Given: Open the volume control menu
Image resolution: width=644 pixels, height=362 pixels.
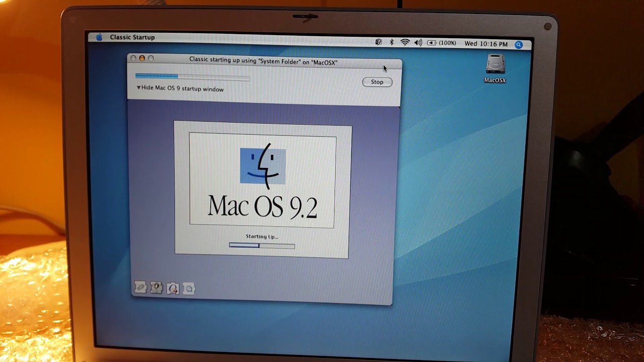Looking at the screenshot, I should pos(418,43).
